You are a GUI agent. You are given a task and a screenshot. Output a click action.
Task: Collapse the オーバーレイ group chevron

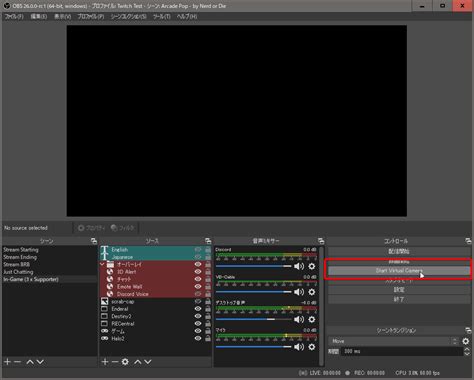click(102, 264)
